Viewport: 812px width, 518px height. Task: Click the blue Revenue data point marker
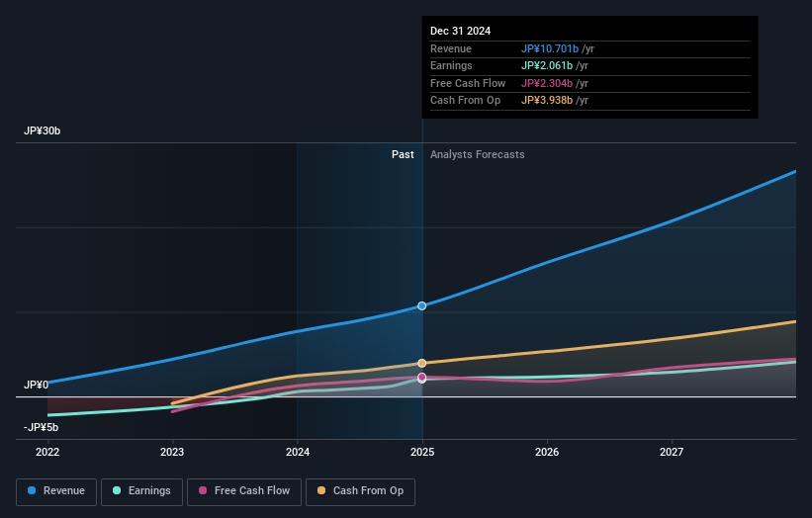coord(422,305)
